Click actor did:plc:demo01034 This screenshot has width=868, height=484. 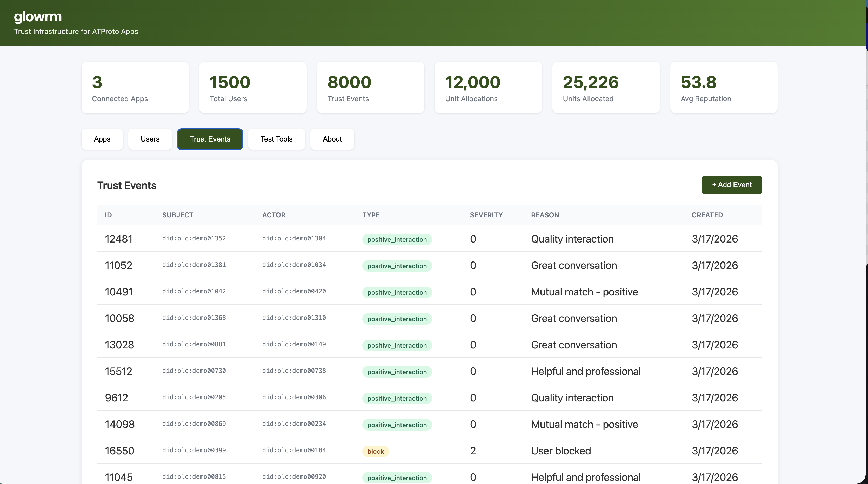(x=294, y=265)
